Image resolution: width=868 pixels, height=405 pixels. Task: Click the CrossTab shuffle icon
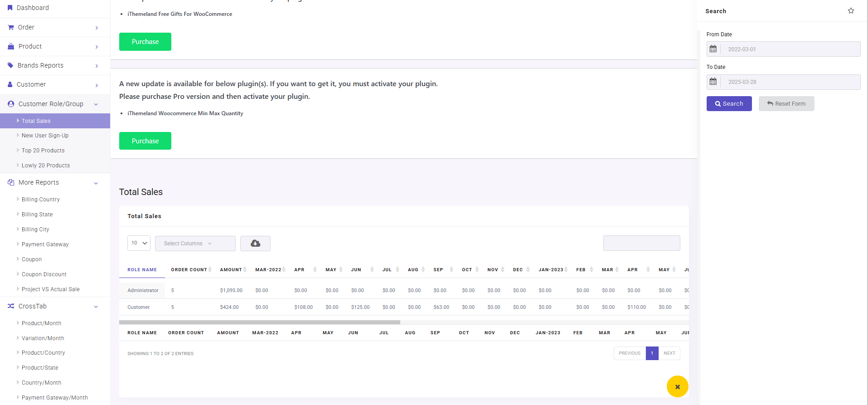11,306
